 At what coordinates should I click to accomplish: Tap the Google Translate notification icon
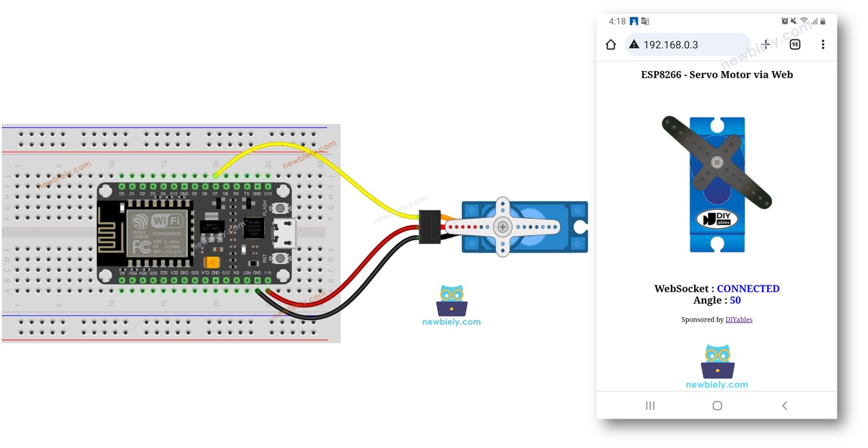click(644, 21)
